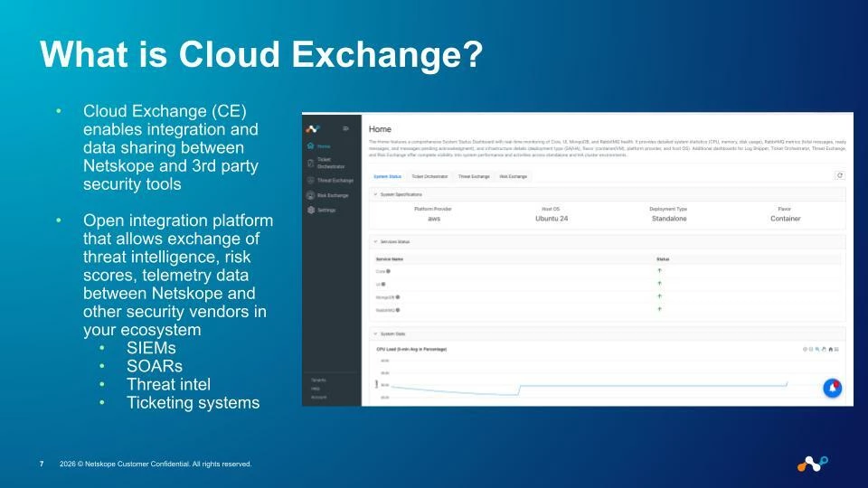The width and height of the screenshot is (868, 488).
Task: Click the Service Name column header
Action: (390, 259)
